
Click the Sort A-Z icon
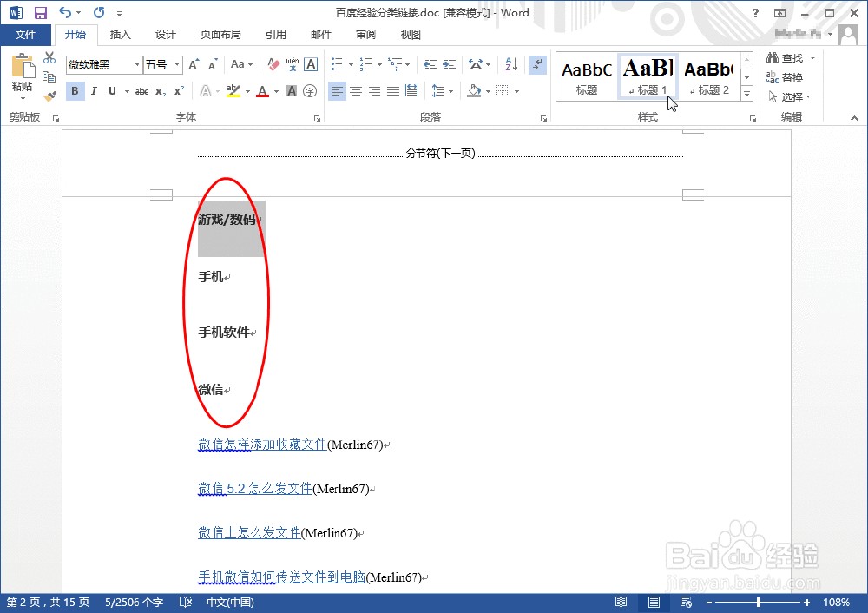click(511, 64)
